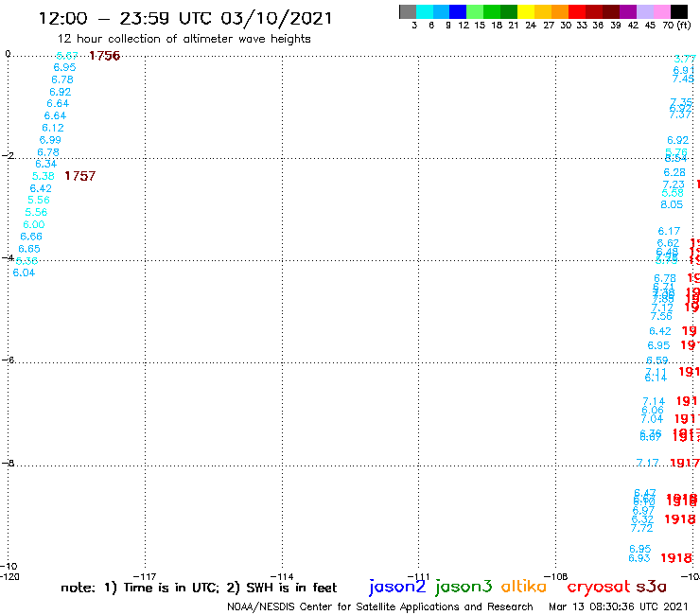Click the wave height value '6.66'
The width and height of the screenshot is (700, 615).
click(x=31, y=237)
